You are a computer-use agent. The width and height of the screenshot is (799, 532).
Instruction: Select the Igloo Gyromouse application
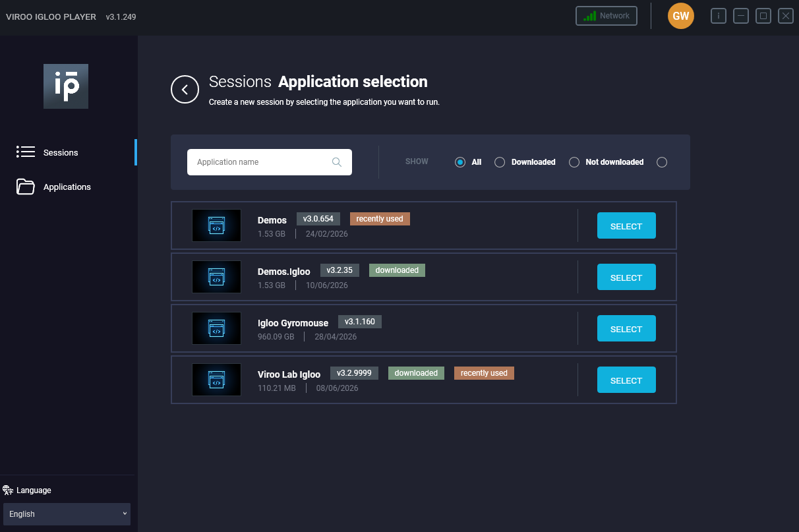(626, 328)
